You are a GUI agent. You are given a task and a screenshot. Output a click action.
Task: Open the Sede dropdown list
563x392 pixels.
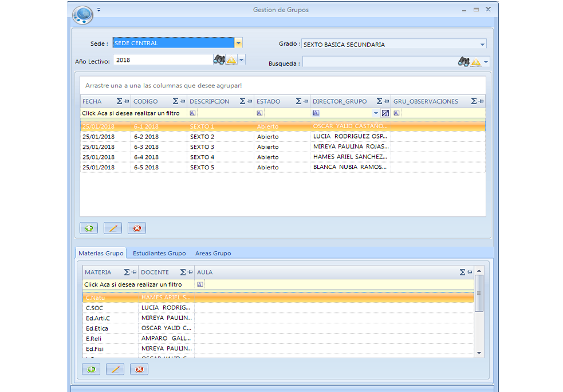pos(239,43)
